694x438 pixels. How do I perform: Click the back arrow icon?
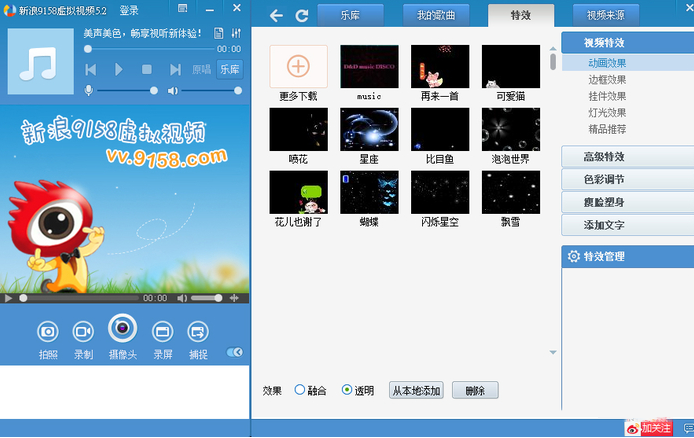pyautogui.click(x=276, y=16)
